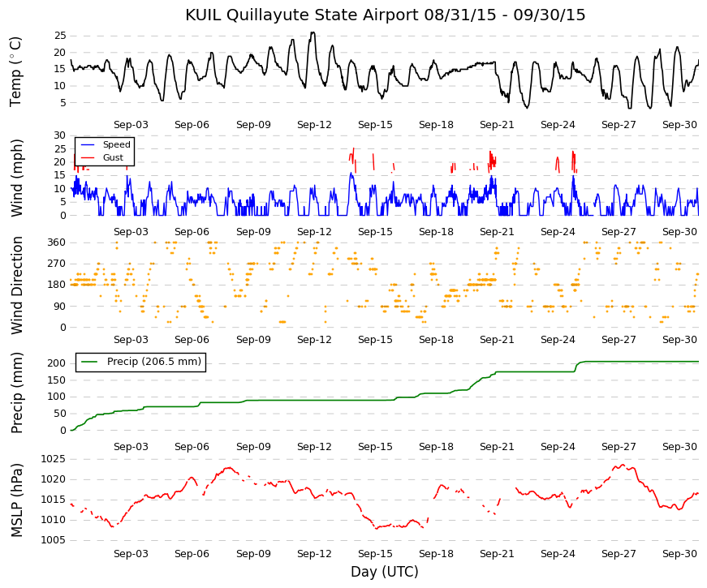Click Sep-15 tick under the MSLP chart
The width and height of the screenshot is (707, 588).
click(x=375, y=554)
